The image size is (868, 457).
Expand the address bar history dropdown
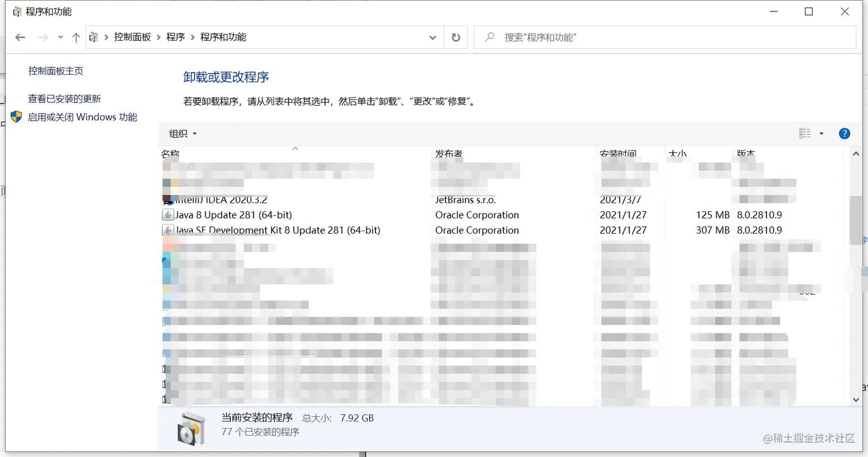432,37
